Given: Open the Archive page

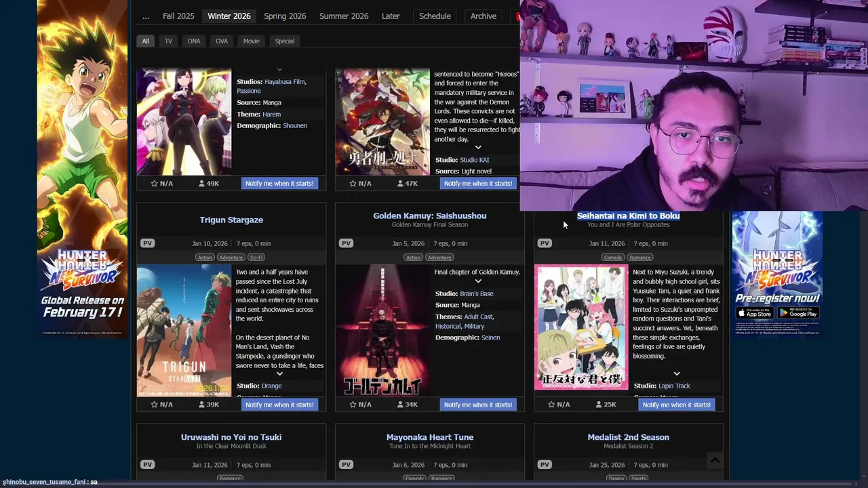Looking at the screenshot, I should click(484, 16).
